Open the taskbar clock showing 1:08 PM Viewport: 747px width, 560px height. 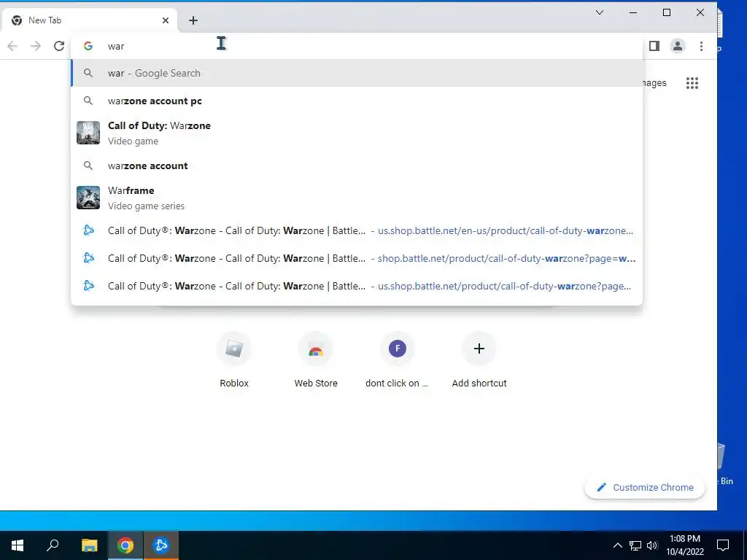coord(684,545)
